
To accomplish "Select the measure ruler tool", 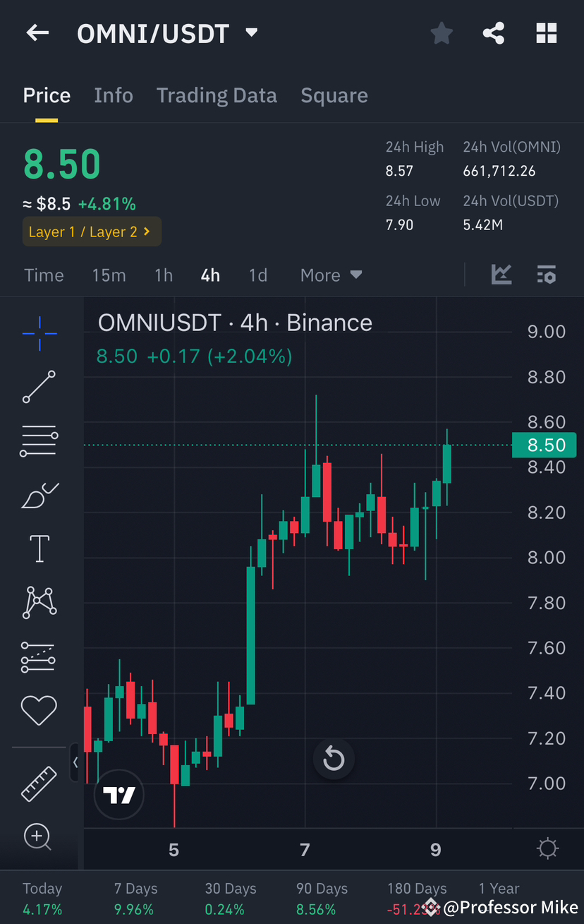I will tap(39, 784).
